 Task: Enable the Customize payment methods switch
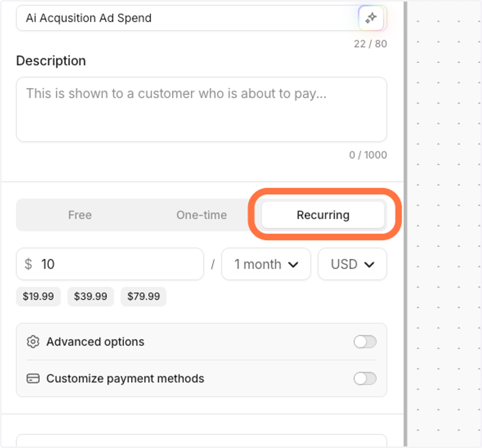point(365,378)
